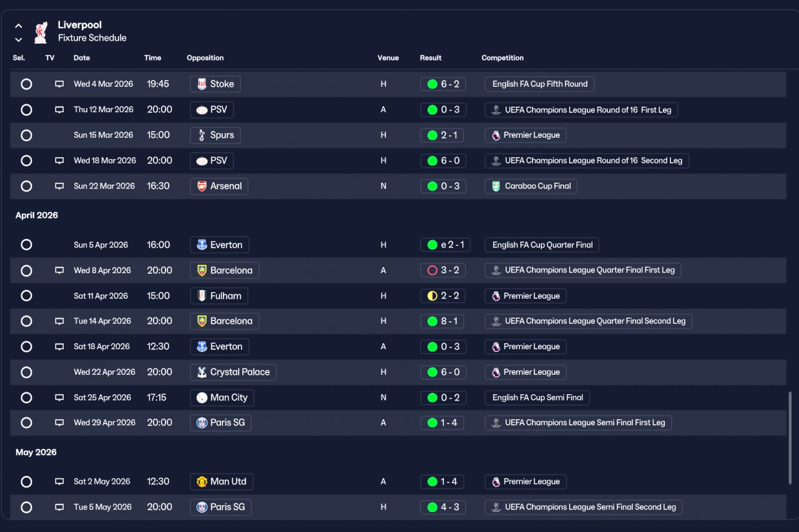The height and width of the screenshot is (532, 799).
Task: Click the Liverpool club crest icon
Action: (x=41, y=32)
